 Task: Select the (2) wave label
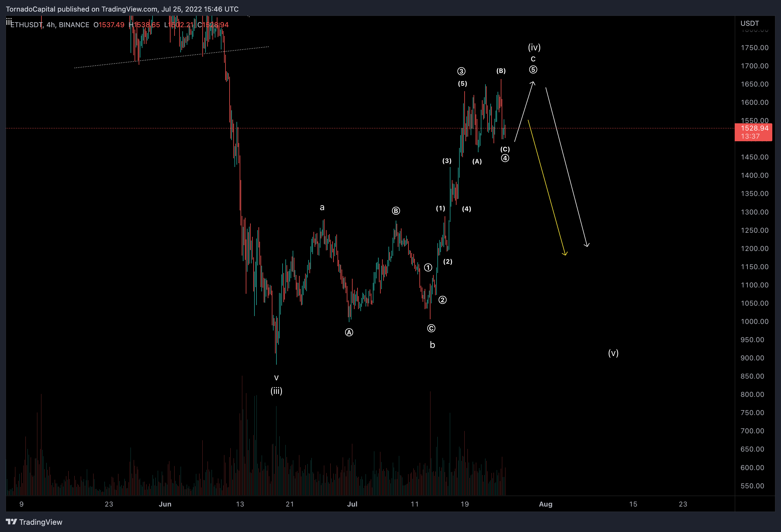click(448, 261)
